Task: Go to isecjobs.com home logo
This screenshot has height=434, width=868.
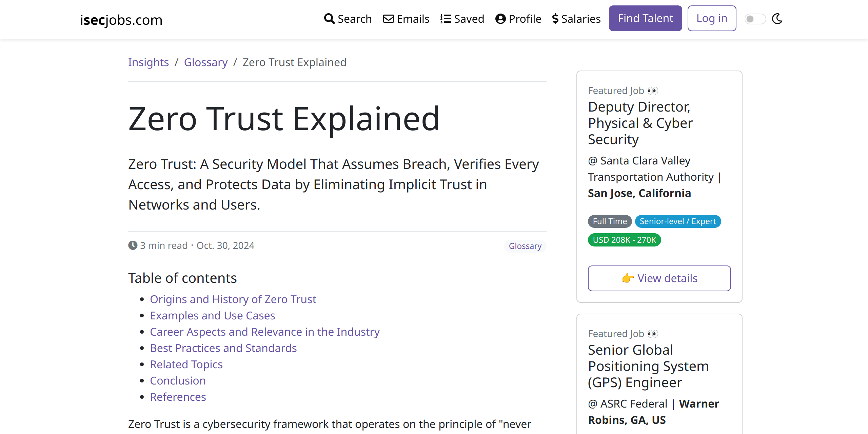Action: click(x=121, y=20)
